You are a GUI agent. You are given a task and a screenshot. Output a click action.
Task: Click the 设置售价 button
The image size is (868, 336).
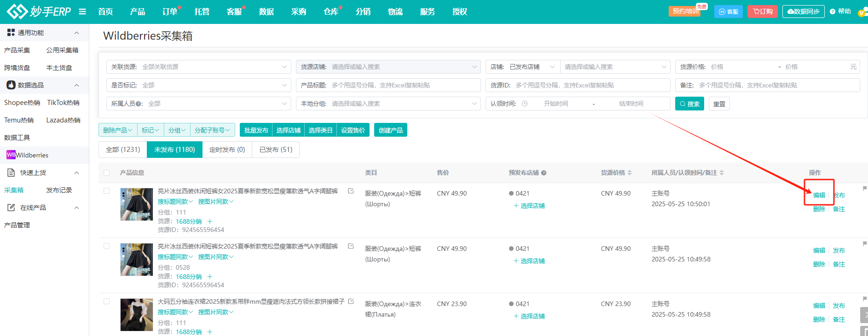point(353,130)
